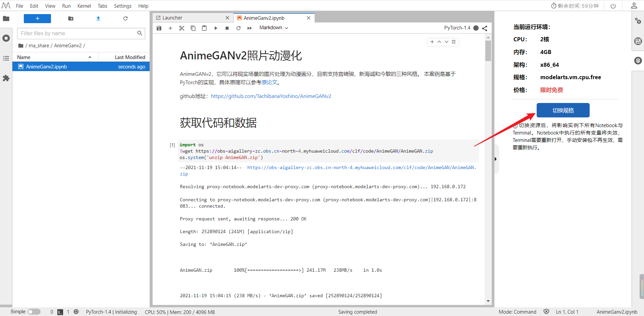
Task: Open the user account icon
Action: pos(634,6)
